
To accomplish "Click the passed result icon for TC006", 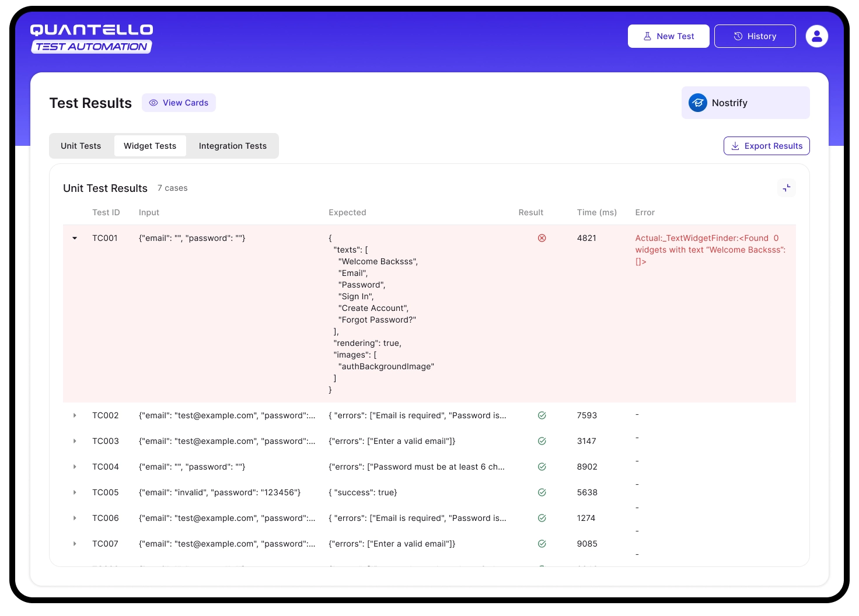I will click(542, 518).
